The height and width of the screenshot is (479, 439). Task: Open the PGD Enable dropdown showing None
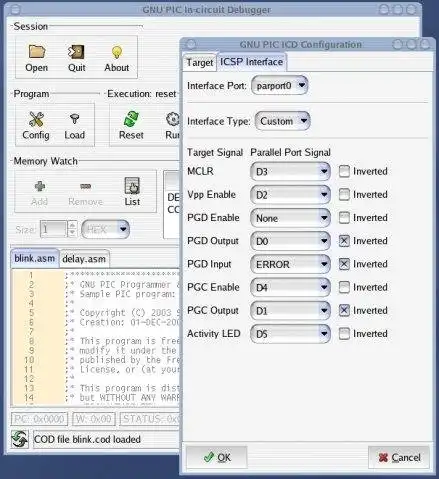[x=290, y=218]
